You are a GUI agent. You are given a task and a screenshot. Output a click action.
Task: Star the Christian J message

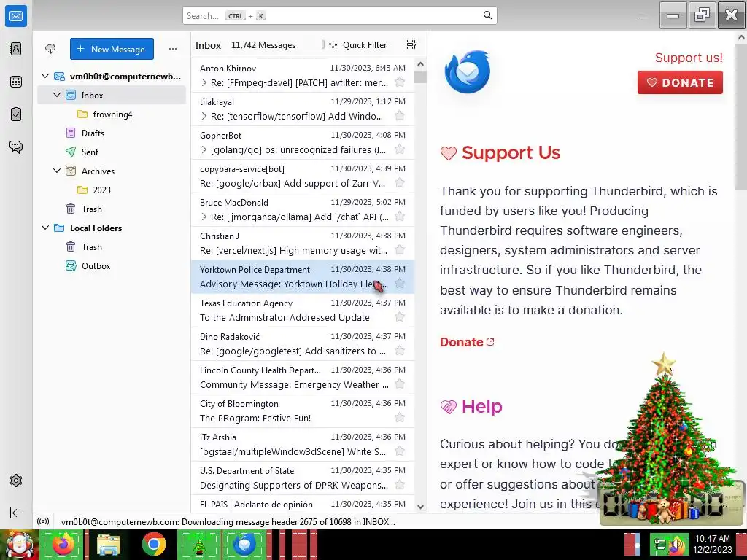tap(400, 250)
